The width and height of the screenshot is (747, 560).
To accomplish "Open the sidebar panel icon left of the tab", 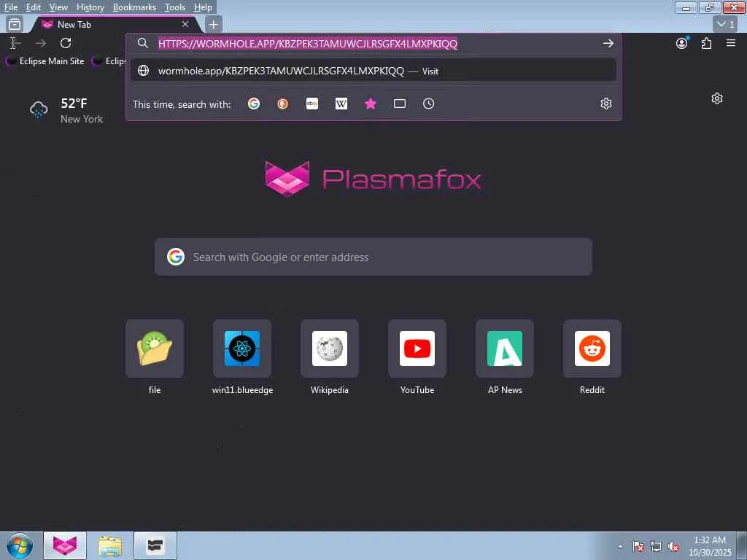I will (x=15, y=24).
